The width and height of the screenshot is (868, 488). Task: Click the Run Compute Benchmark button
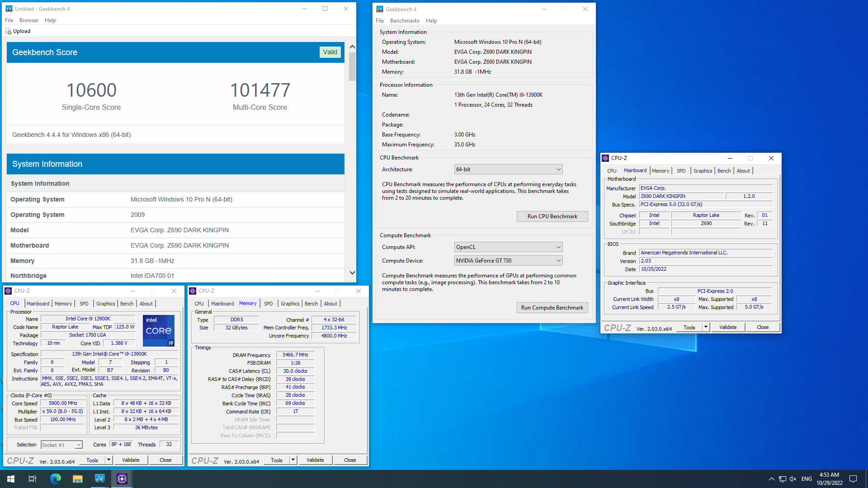[552, 308]
